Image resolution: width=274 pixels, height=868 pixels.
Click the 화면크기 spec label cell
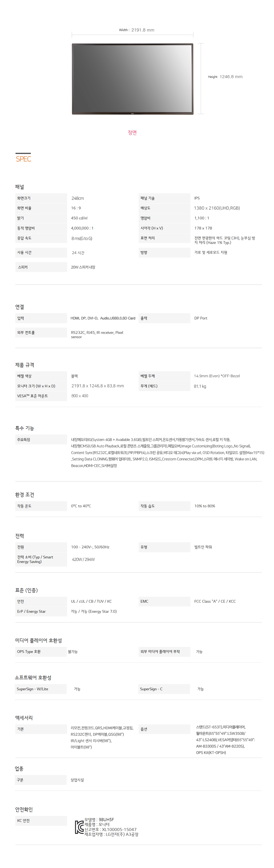[41, 198]
